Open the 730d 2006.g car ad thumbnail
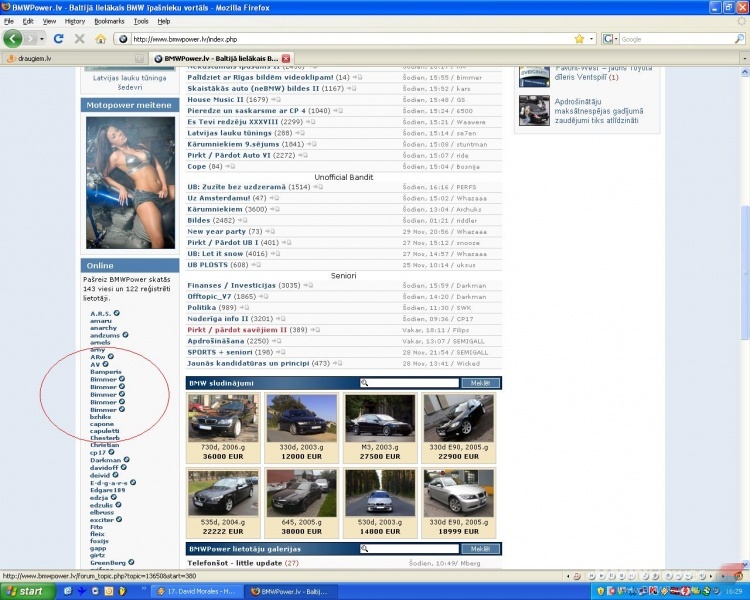This screenshot has height=600, width=750. (x=223, y=418)
